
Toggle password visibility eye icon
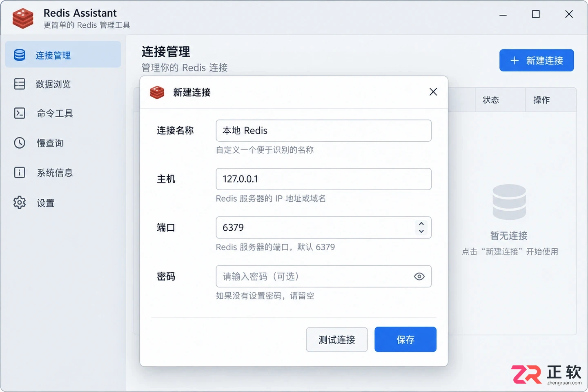(x=419, y=276)
